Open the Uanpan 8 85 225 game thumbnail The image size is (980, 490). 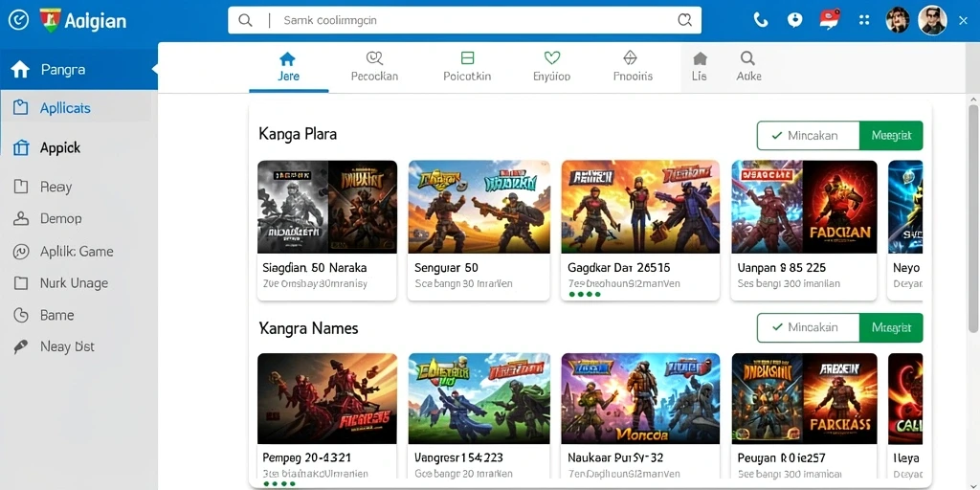(x=804, y=207)
